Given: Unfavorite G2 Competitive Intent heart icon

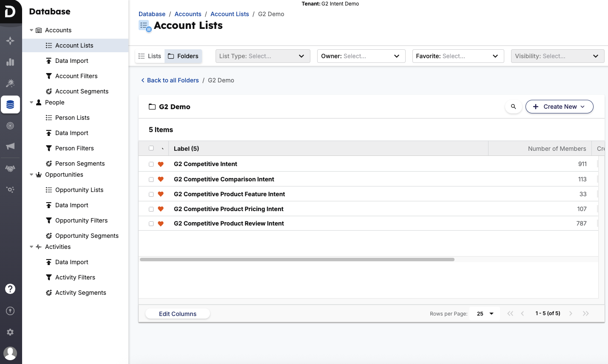Looking at the screenshot, I should [161, 164].
